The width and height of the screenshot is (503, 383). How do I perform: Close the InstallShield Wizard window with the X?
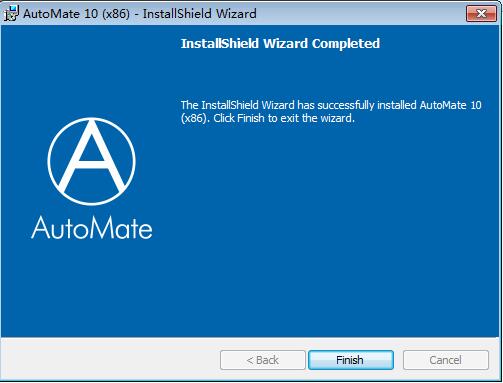click(481, 14)
